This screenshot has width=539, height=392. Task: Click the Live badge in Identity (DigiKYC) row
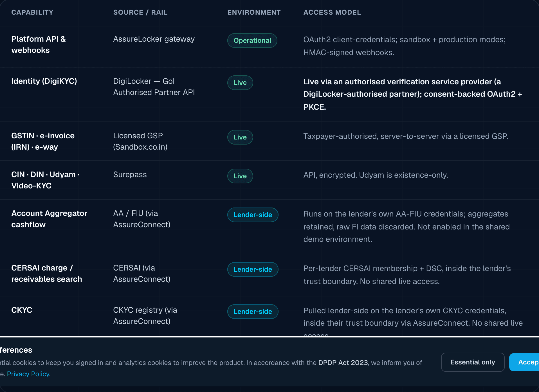click(x=240, y=83)
